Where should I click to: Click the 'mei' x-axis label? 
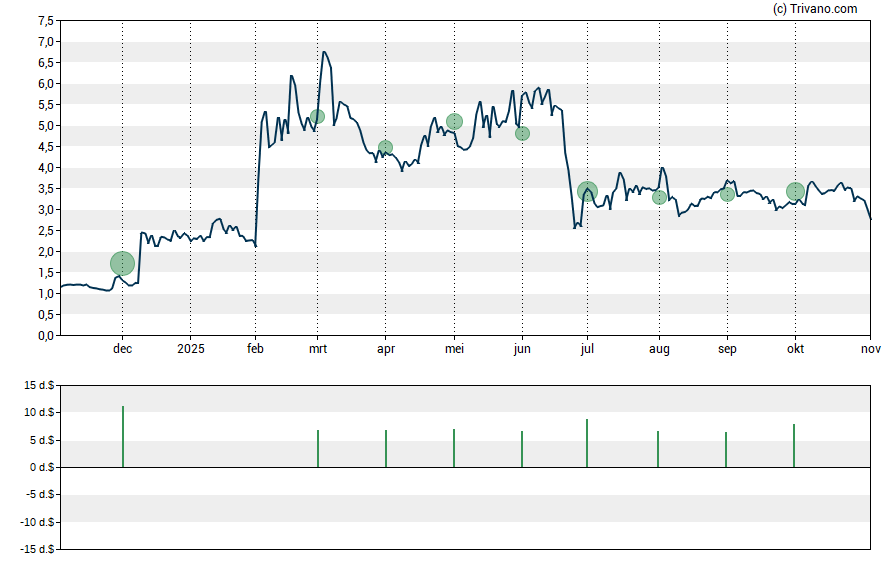point(454,349)
